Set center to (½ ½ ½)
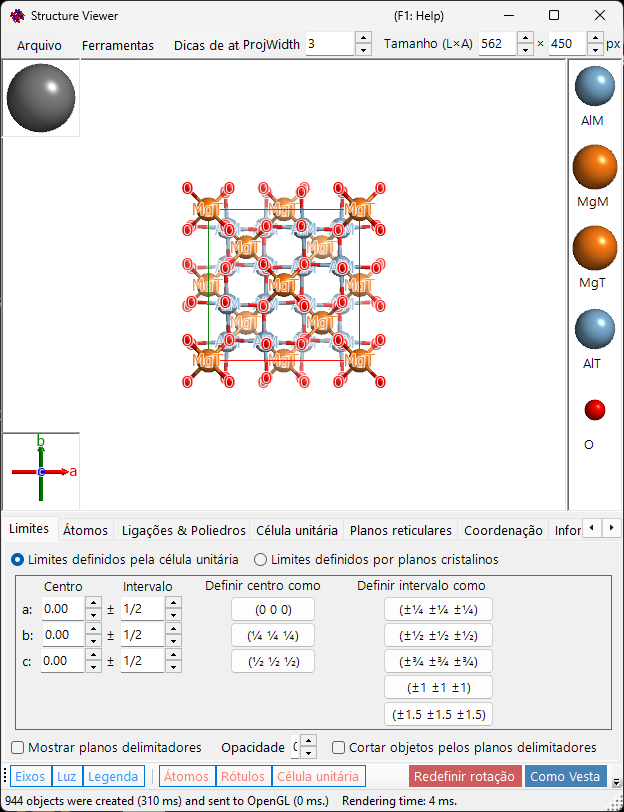The width and height of the screenshot is (624, 812). pyautogui.click(x=273, y=661)
